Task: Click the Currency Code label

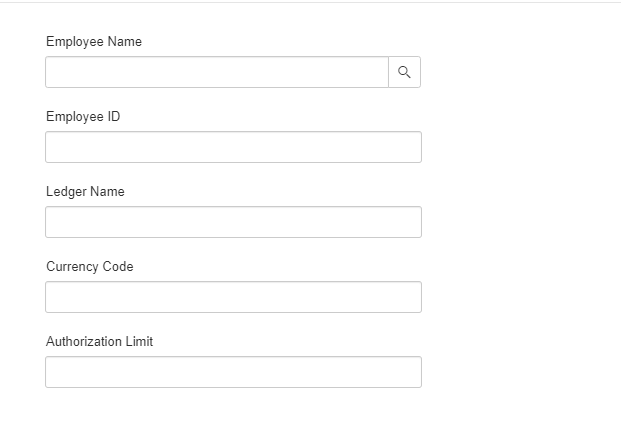Action: (90, 266)
